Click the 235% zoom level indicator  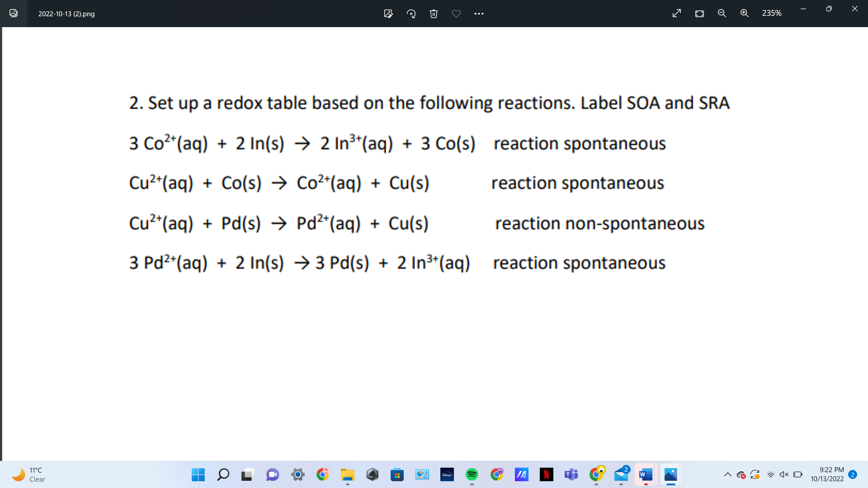click(772, 13)
